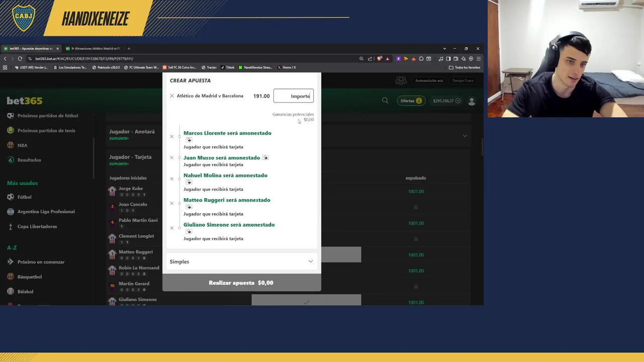Click the NBA sidebar icon
The width and height of the screenshot is (644, 362).
[x=11, y=145]
